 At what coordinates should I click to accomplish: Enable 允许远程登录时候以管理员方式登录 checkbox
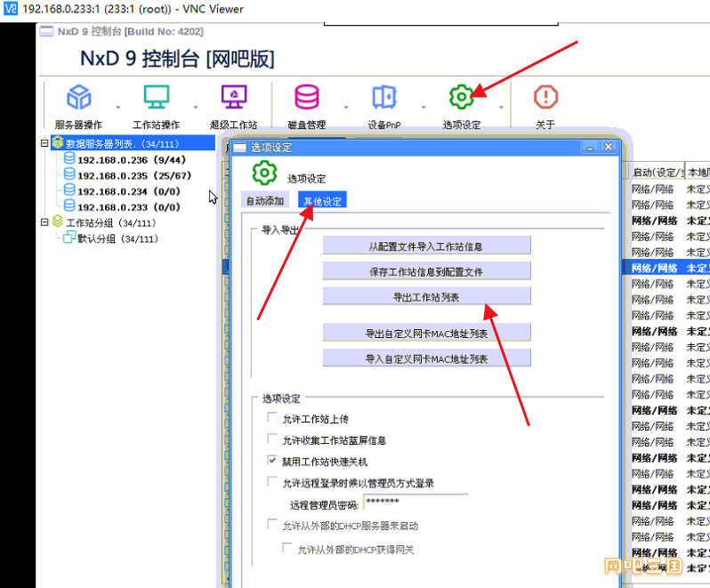pos(271,481)
